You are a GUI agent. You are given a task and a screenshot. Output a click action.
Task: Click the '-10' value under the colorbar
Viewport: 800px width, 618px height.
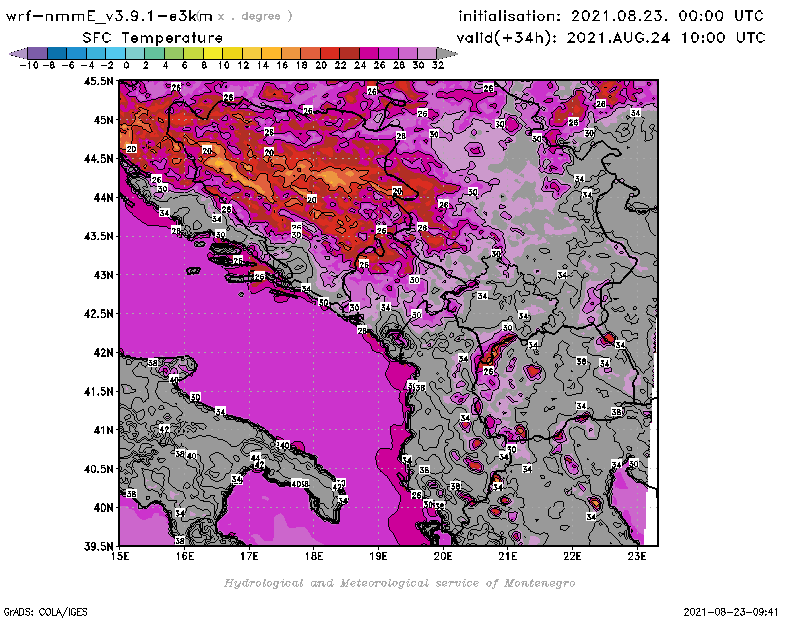point(29,66)
